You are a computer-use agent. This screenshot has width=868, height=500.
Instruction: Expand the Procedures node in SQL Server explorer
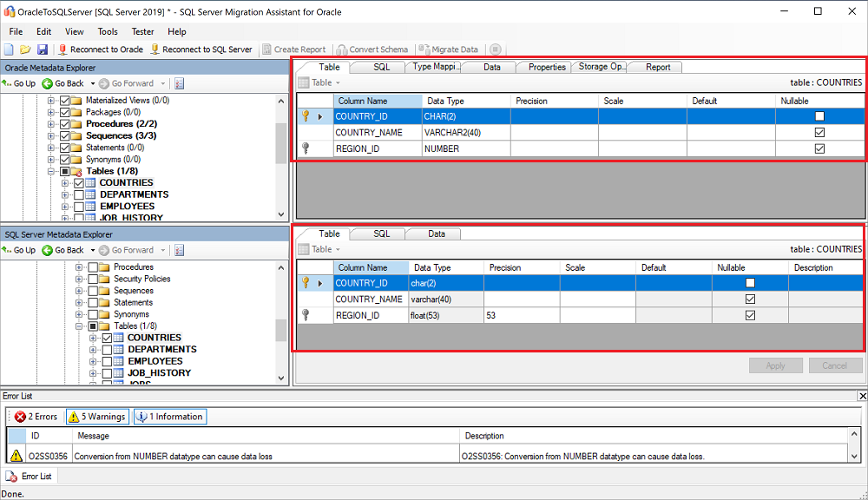click(x=79, y=267)
